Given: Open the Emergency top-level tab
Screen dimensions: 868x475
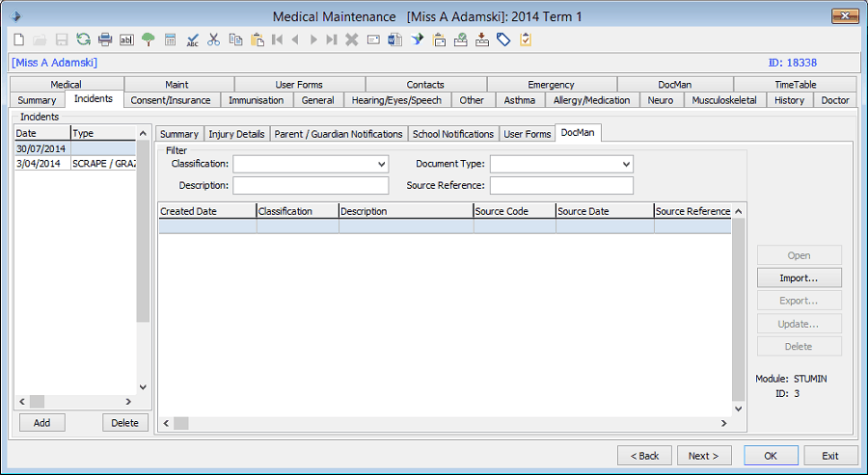Looking at the screenshot, I should coord(551,85).
